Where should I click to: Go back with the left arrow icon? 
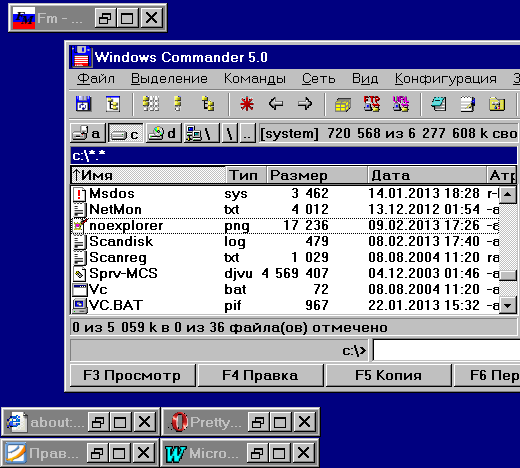click(276, 104)
